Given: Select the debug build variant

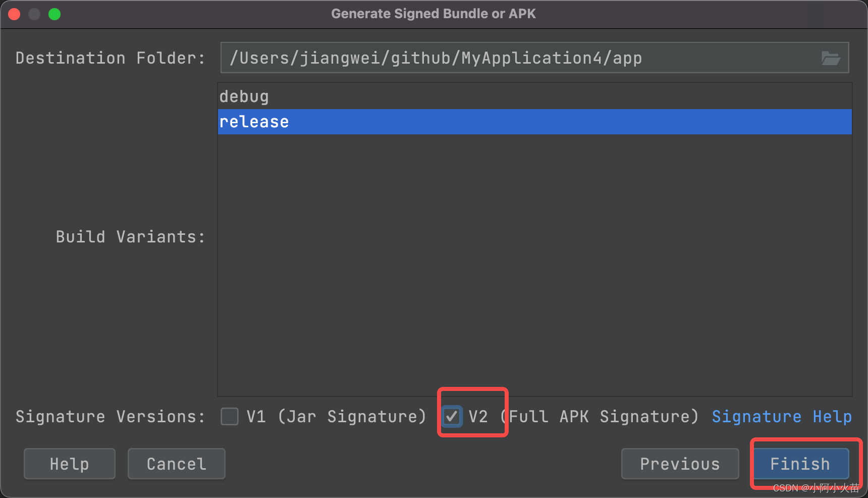Looking at the screenshot, I should tap(534, 96).
